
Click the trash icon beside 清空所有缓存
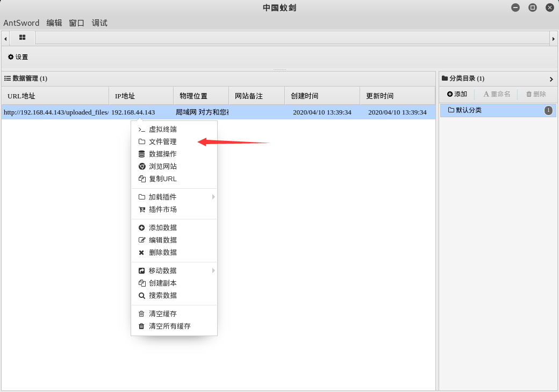[x=141, y=326]
